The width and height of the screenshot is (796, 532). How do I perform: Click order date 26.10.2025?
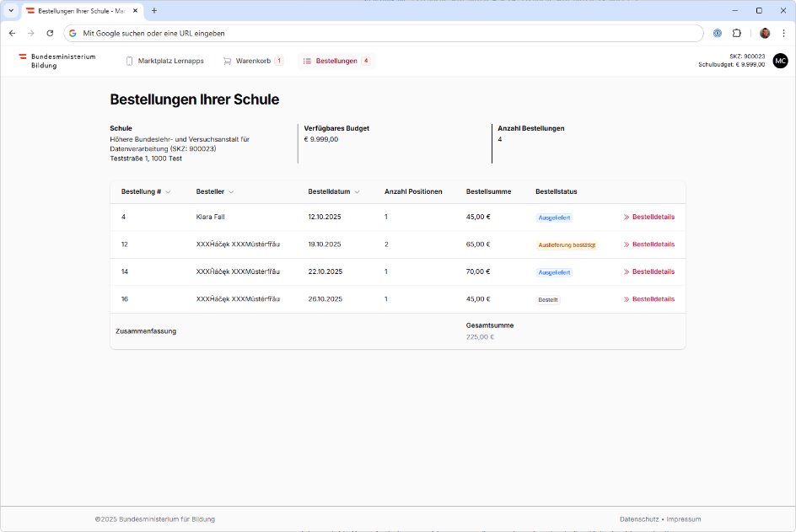pyautogui.click(x=325, y=299)
